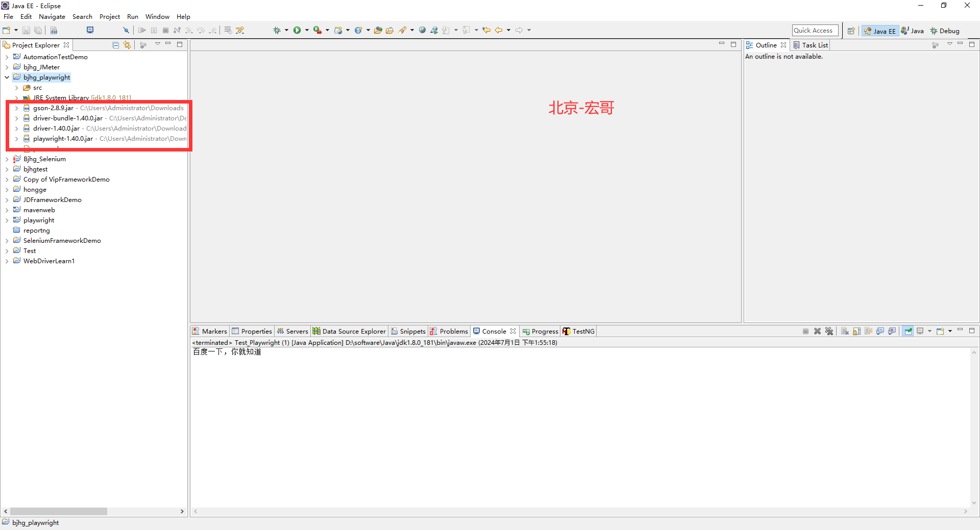Click the Open Task folder icon
The image size is (980, 530).
point(390,31)
